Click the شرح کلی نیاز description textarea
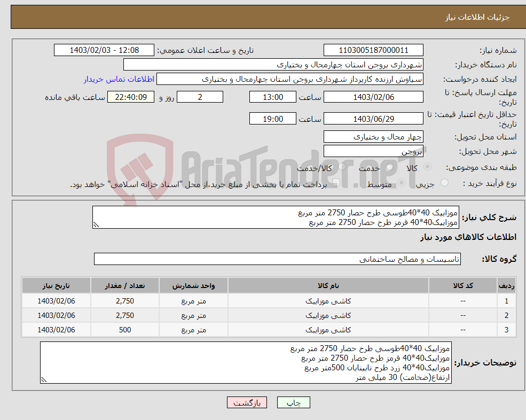Viewport: 526px width, 420px height. [276, 217]
